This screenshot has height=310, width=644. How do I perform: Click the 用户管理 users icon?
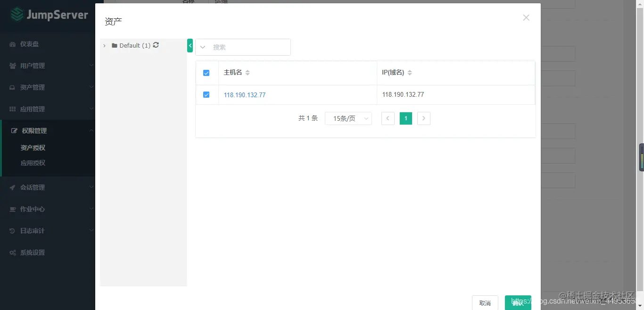pos(13,66)
